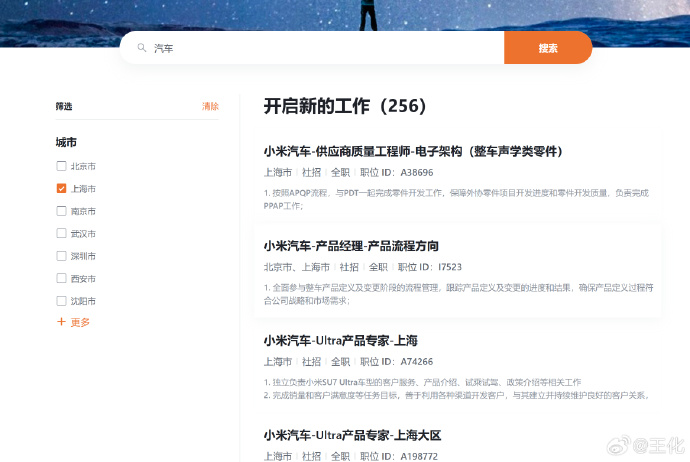The width and height of the screenshot is (690, 462).
Task: Click the 筛选 filter panel label
Action: (x=64, y=106)
